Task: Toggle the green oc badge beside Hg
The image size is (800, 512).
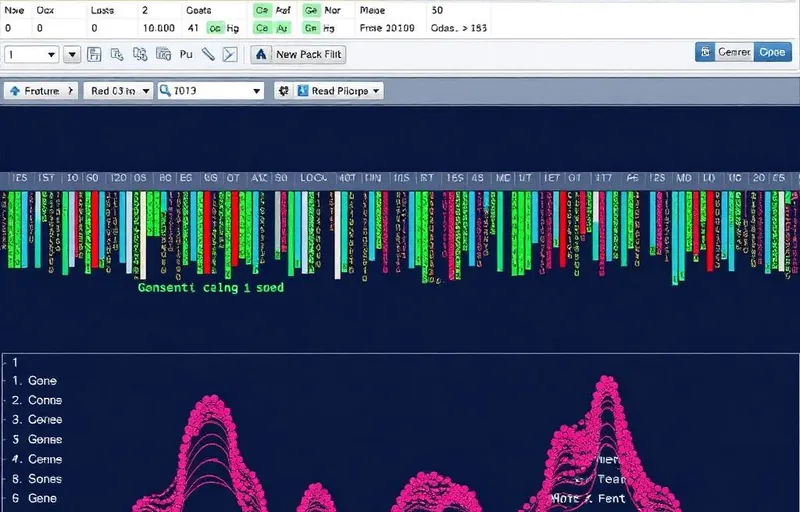Action: click(215, 28)
